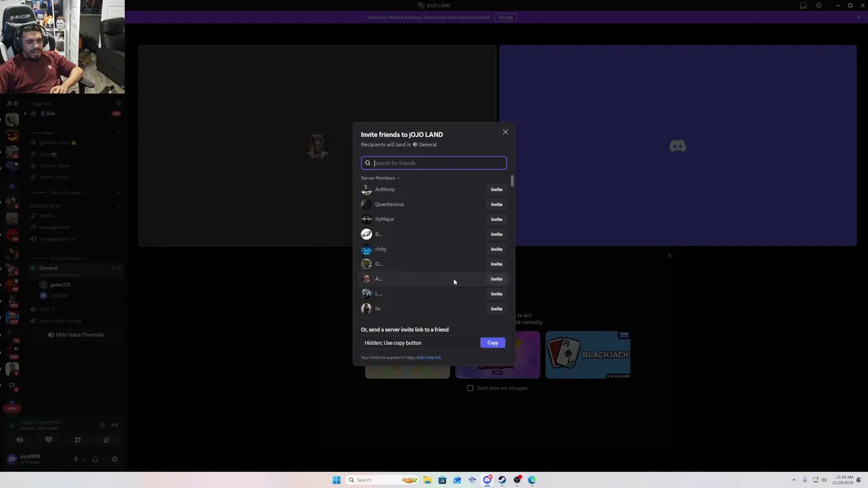
Task: Share your screen from voice panel
Action: point(49,441)
